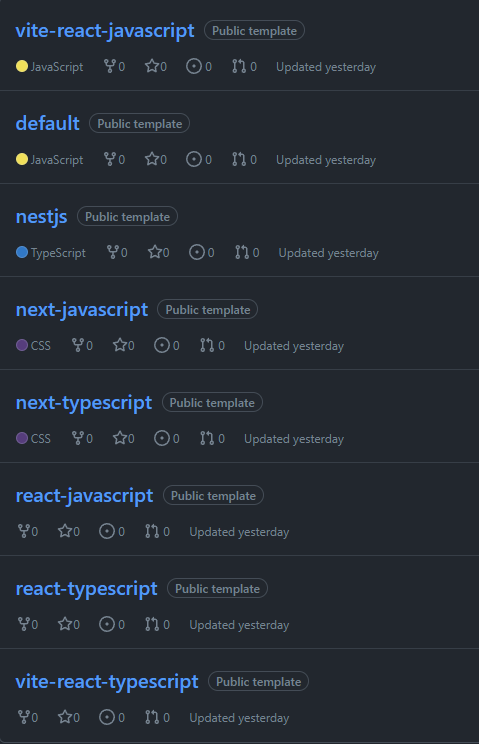479x744 pixels.
Task: Open the react-javascript repository
Action: point(84,496)
